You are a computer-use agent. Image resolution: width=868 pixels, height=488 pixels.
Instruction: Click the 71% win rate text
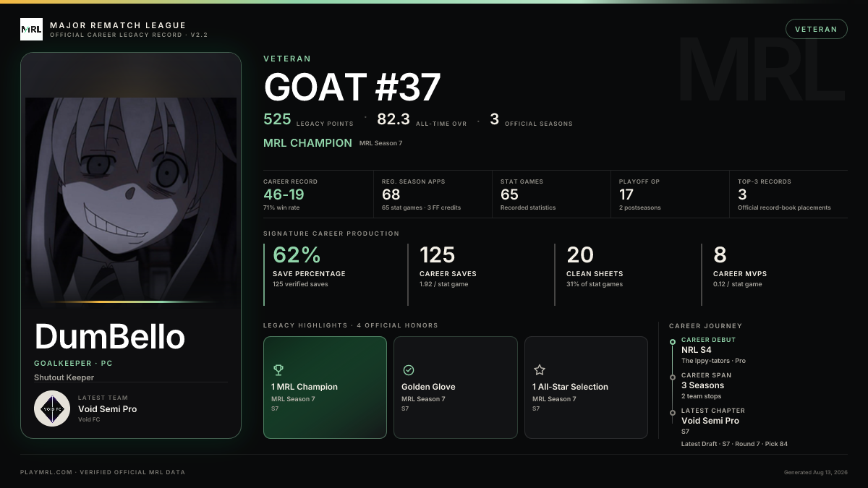coord(283,207)
